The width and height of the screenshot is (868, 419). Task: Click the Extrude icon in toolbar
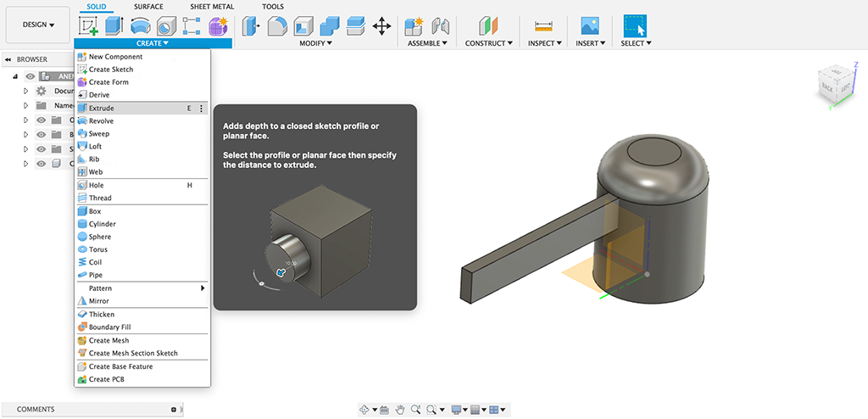114,26
